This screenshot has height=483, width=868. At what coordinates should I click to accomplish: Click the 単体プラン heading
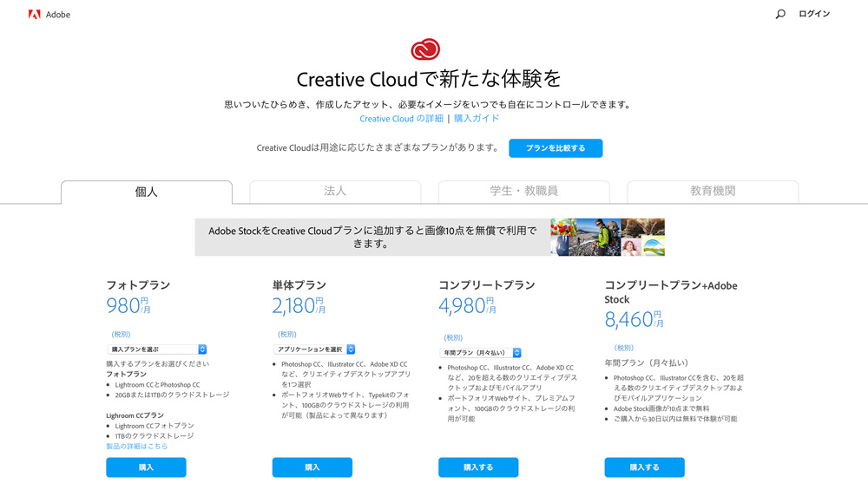coord(299,285)
